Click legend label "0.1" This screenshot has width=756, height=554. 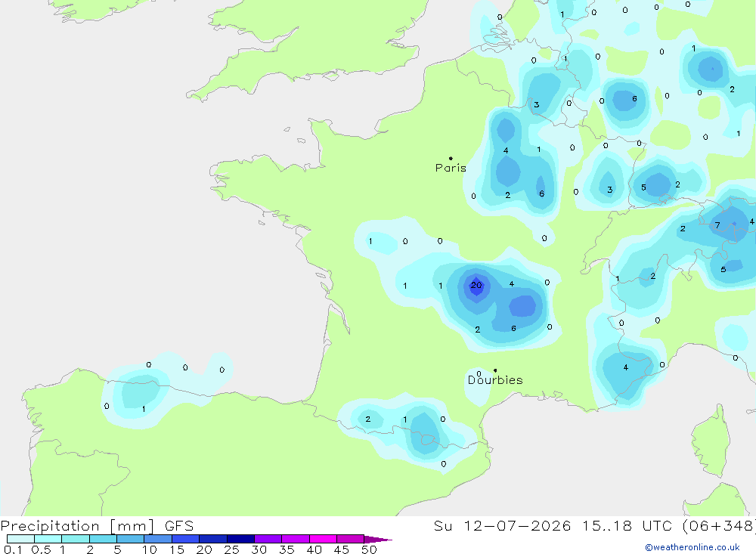point(13,549)
